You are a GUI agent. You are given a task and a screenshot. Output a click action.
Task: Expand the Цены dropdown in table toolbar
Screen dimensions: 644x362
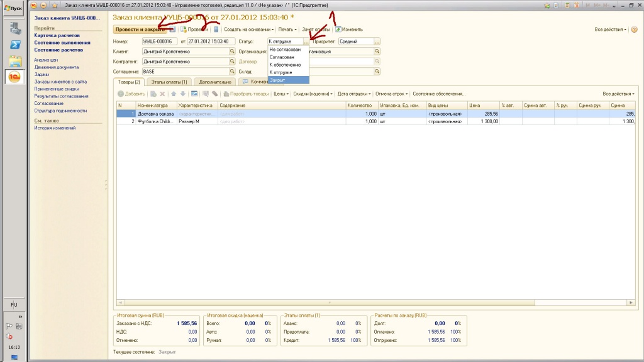coord(281,94)
